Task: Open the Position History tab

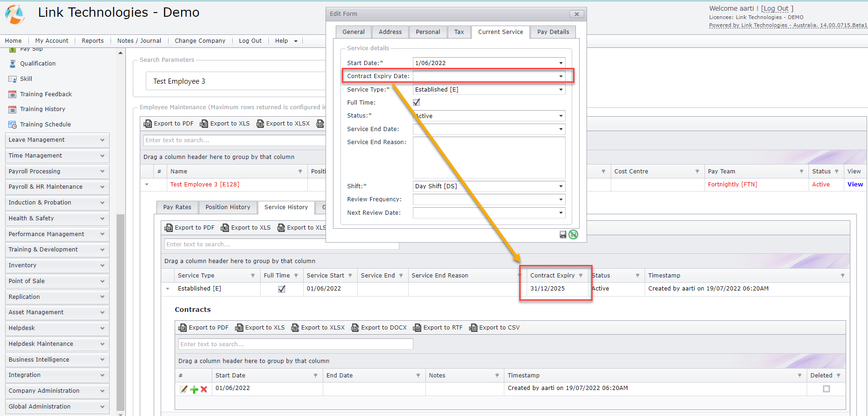Action: (x=228, y=207)
